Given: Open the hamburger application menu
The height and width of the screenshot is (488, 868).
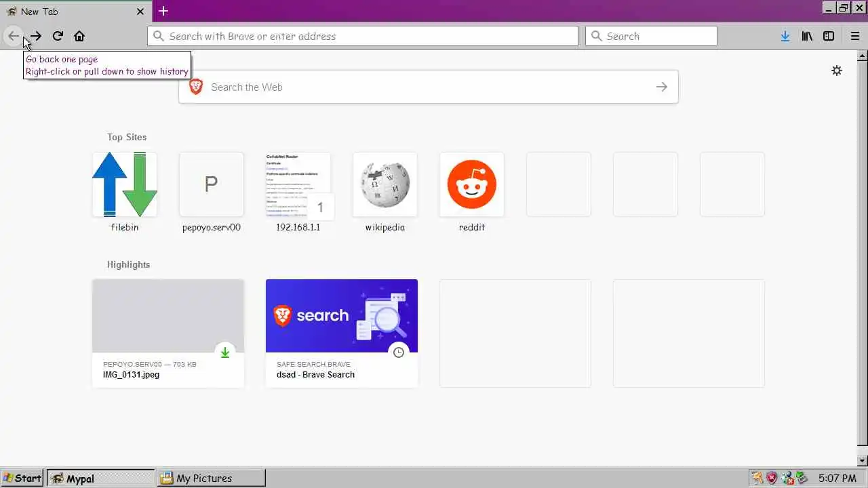Looking at the screenshot, I should [855, 36].
